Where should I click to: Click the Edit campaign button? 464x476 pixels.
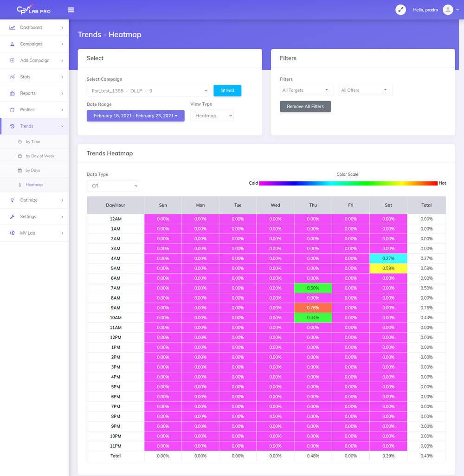coord(227,90)
